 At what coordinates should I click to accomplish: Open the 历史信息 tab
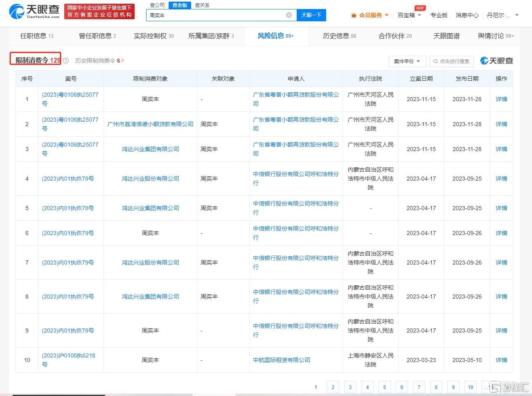tap(339, 36)
